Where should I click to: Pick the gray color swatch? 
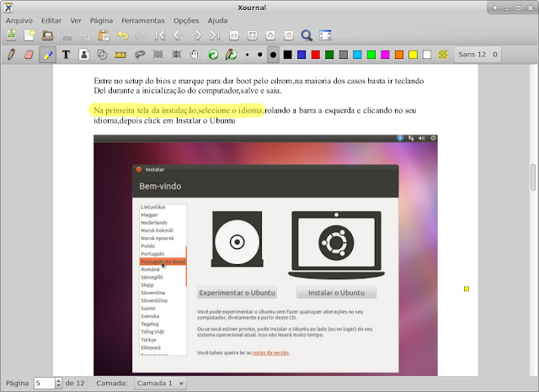click(x=344, y=55)
